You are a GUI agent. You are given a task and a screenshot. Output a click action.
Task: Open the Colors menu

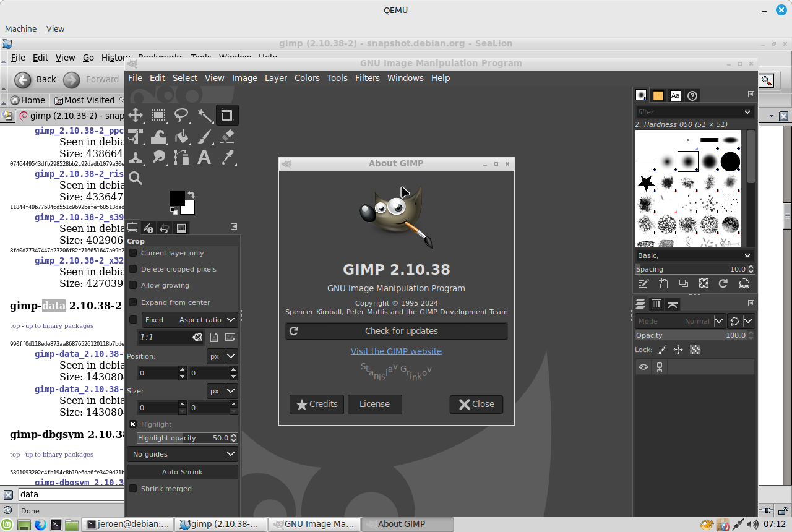click(x=307, y=78)
